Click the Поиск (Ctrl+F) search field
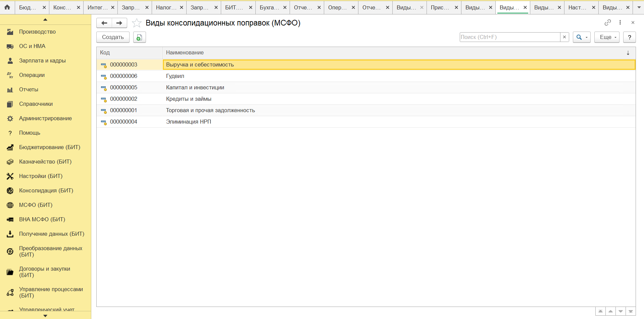The width and height of the screenshot is (644, 319). pos(510,37)
